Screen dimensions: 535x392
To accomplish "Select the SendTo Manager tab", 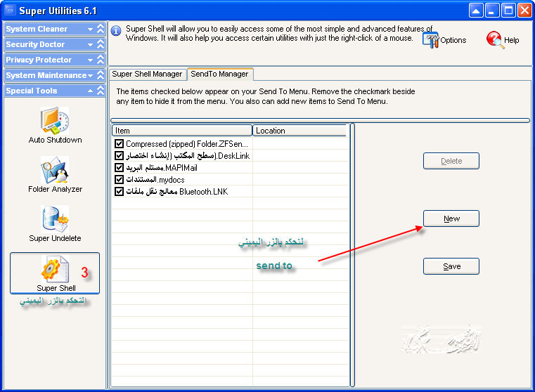I will [220, 74].
